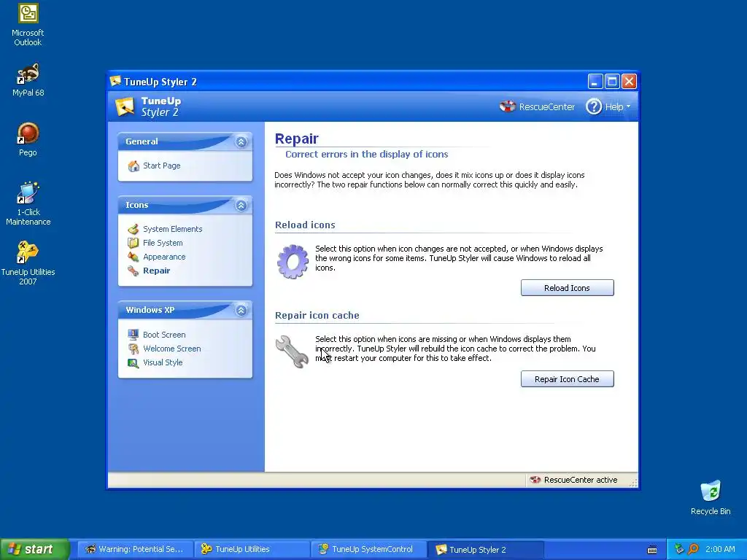Maximize the TuneUp Styler 2 window
Image resolution: width=747 pixels, height=560 pixels.
(612, 82)
